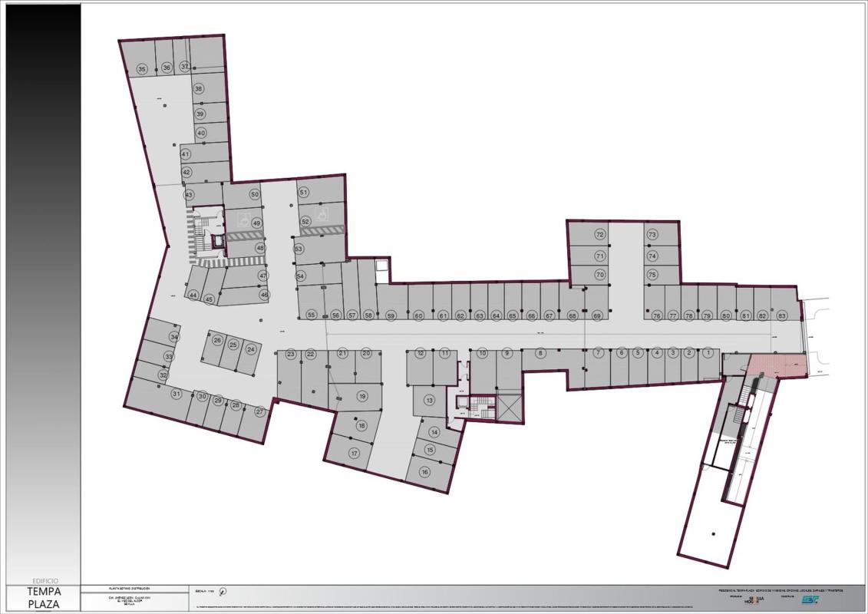Viewport: 868px width, 614px height.
Task: Select parking space number 10
Action: click(x=482, y=353)
